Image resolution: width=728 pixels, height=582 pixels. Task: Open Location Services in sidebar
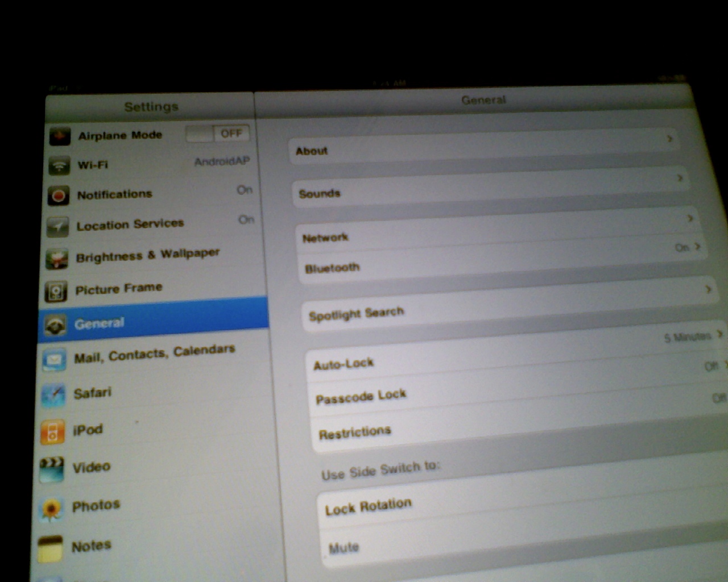click(x=151, y=224)
